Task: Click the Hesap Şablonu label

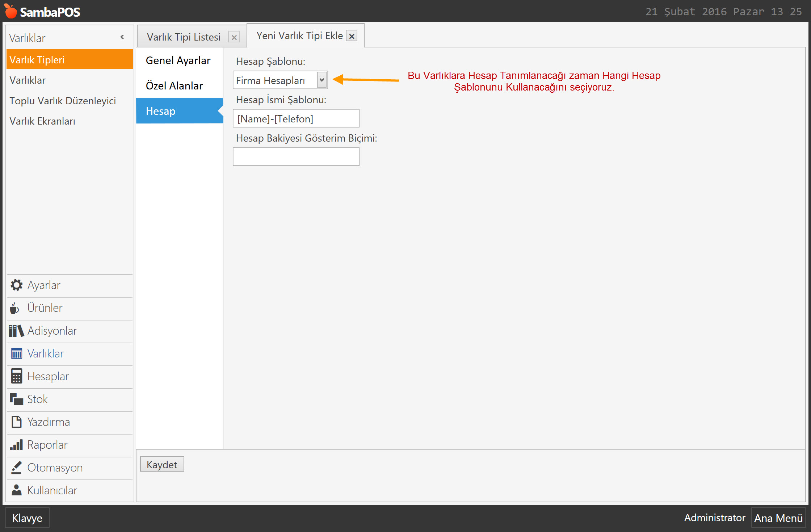Action: point(270,61)
